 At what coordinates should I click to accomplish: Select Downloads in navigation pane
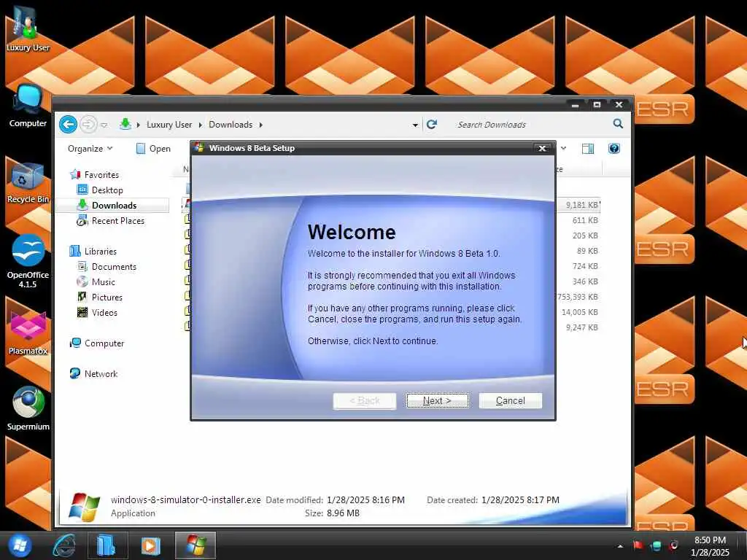click(112, 205)
